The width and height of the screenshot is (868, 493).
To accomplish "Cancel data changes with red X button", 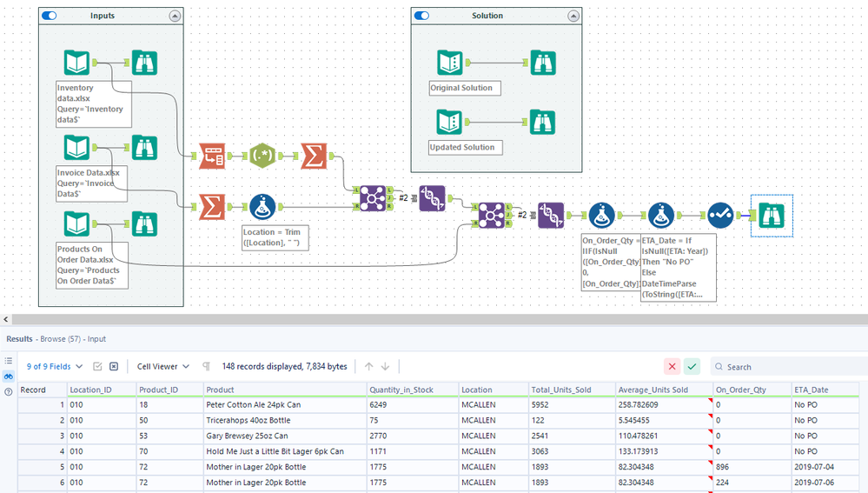I will (672, 366).
